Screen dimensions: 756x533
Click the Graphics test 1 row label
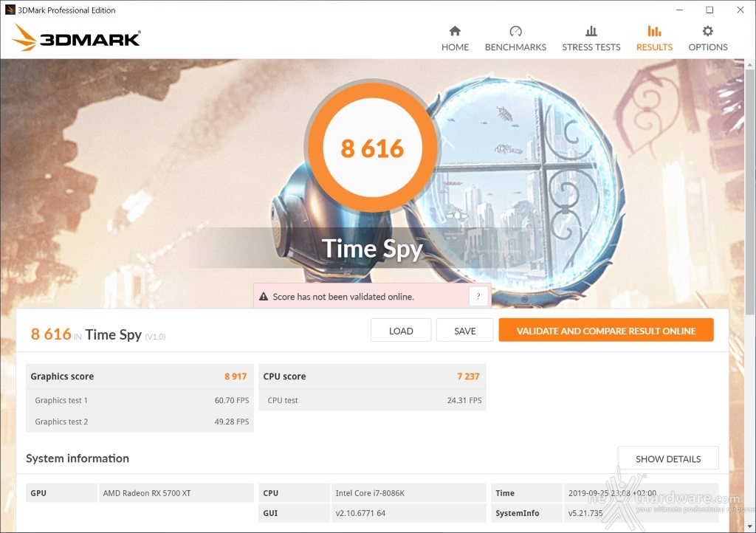(61, 400)
